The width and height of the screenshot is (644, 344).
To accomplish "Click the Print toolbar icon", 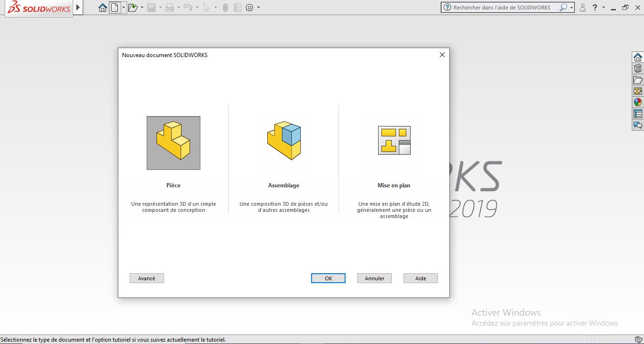I will click(170, 8).
